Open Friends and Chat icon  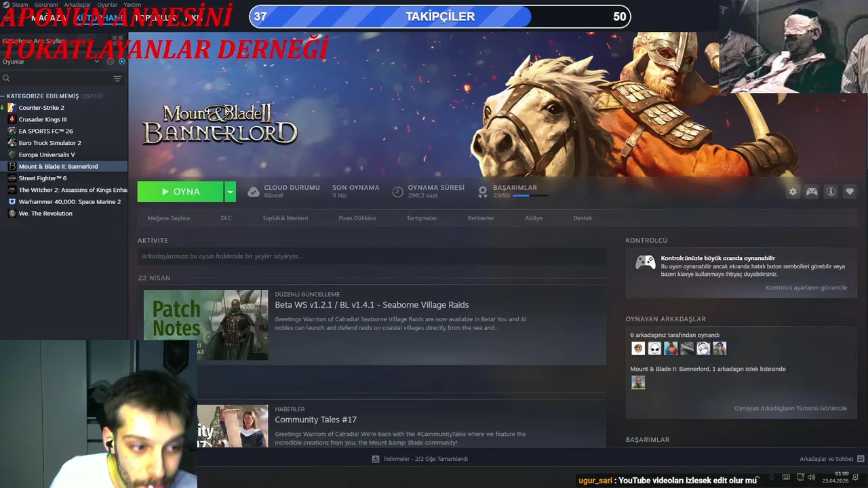pyautogui.click(x=861, y=459)
